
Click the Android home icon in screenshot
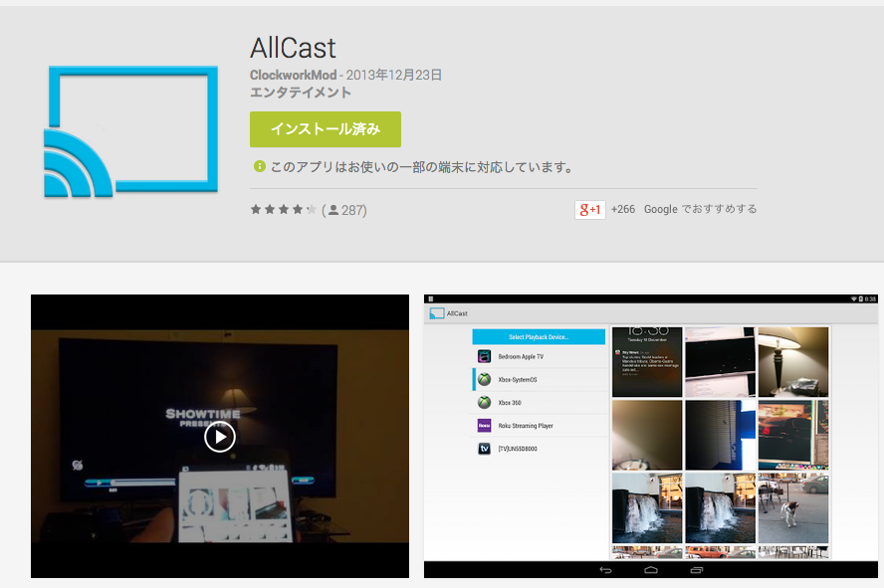[x=651, y=570]
